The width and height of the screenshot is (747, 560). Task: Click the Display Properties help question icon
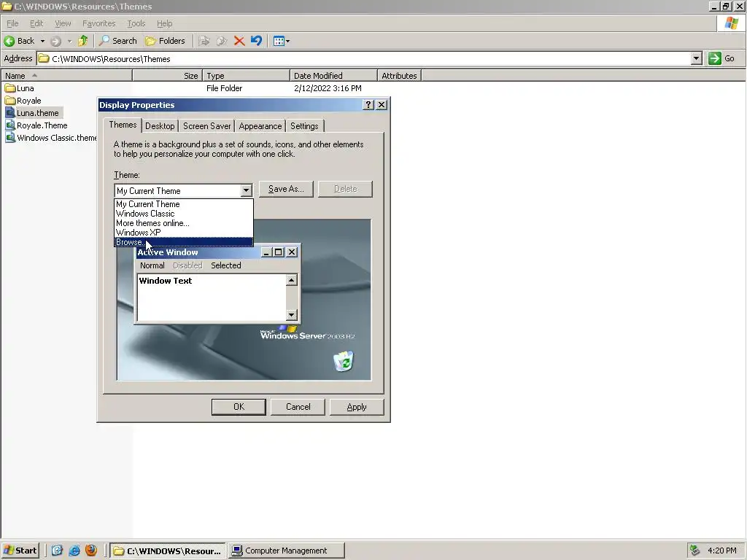(368, 105)
